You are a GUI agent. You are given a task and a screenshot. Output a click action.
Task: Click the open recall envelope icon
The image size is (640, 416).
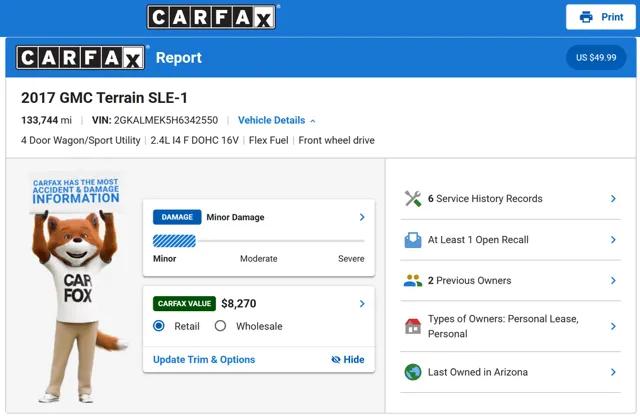(413, 240)
